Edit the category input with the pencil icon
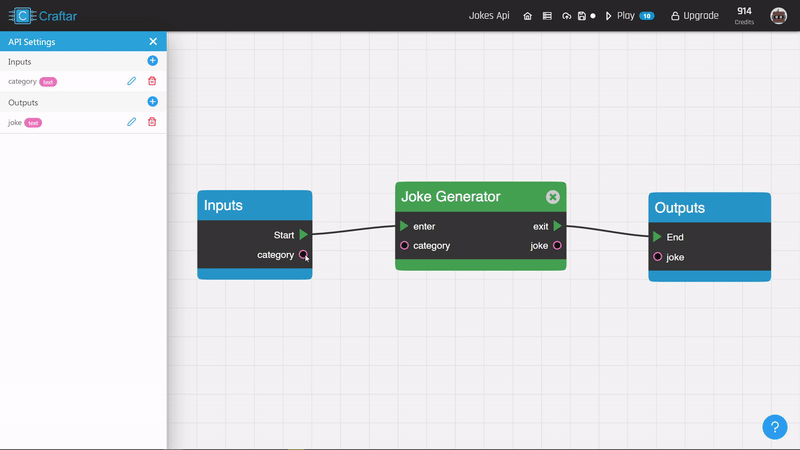800x450 pixels. click(x=131, y=81)
